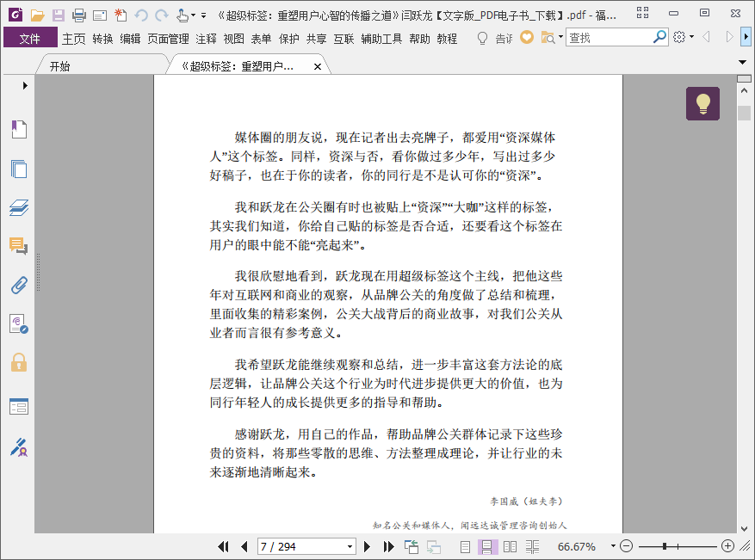Open the 转换 tab

click(x=102, y=39)
